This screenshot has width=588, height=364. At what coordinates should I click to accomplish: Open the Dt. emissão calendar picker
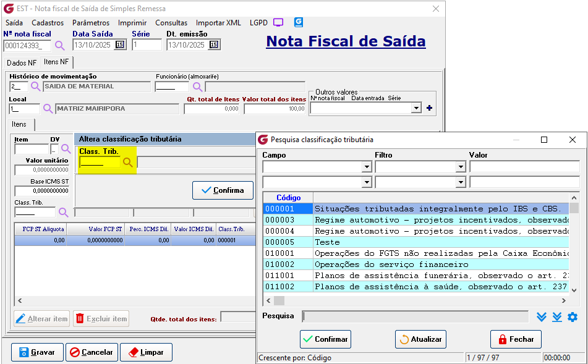point(214,44)
